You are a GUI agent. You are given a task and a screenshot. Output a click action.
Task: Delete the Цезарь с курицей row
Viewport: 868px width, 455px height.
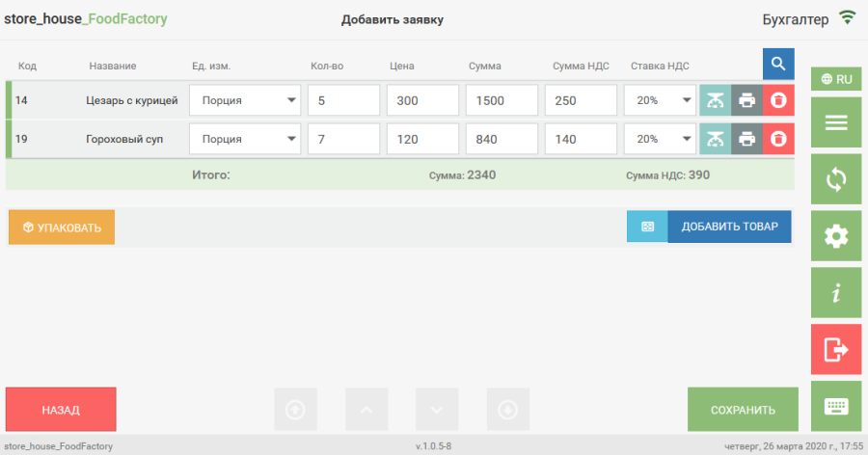coord(778,100)
